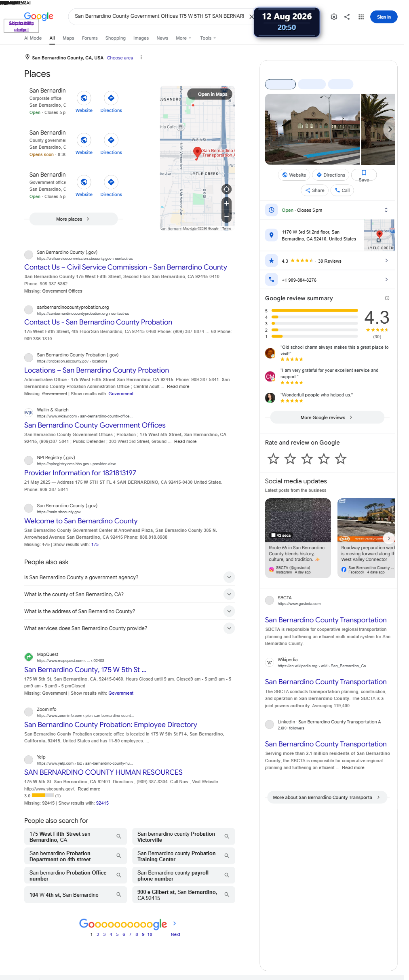Switch to the AI Mode tab
This screenshot has height=980, width=409.
[33, 38]
